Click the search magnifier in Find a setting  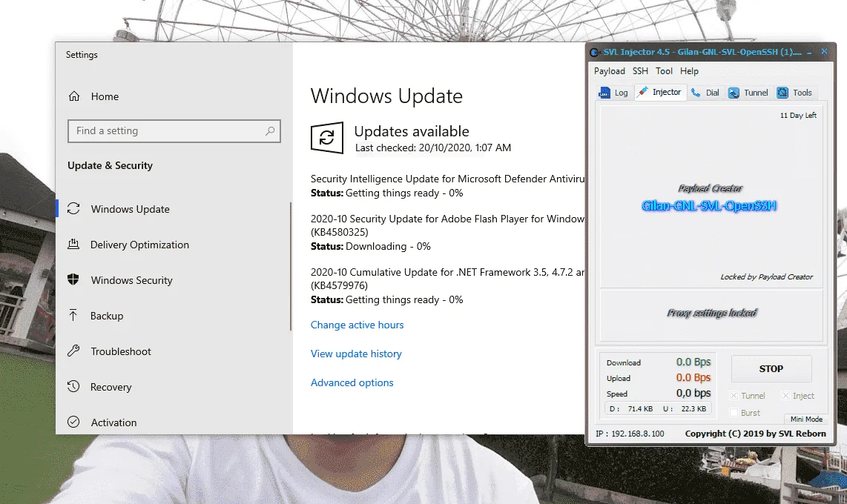269,130
